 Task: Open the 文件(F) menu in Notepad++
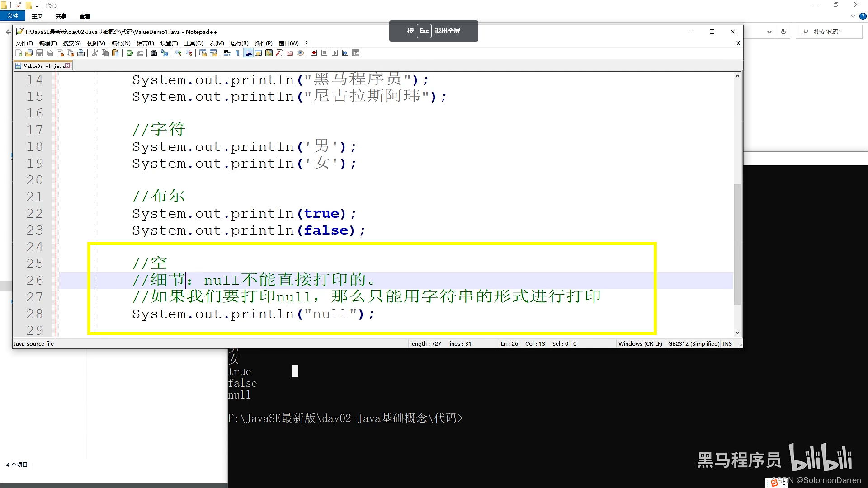point(24,43)
